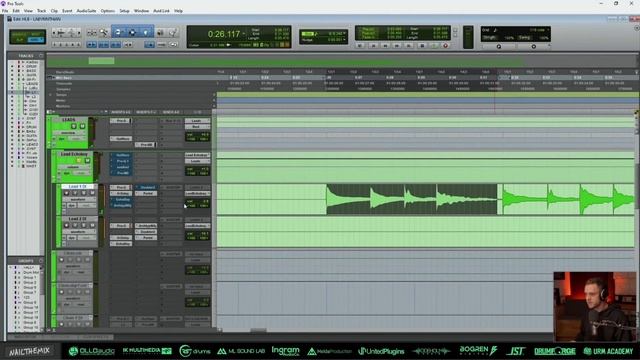Select the <ALL> group in Groups list

tap(29, 267)
